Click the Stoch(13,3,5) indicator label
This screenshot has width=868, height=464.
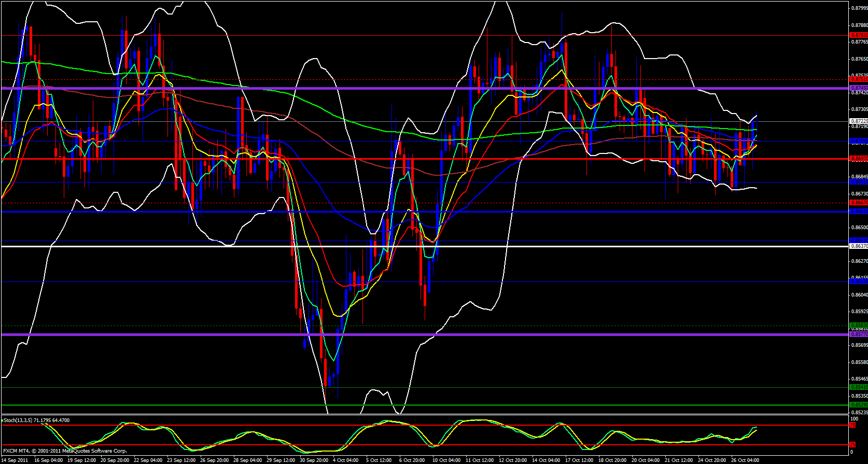coord(36,420)
